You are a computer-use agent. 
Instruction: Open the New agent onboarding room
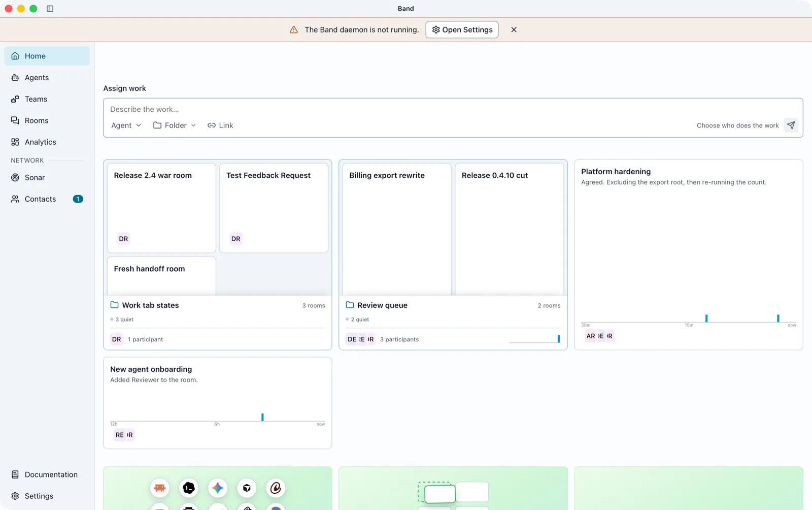click(218, 403)
